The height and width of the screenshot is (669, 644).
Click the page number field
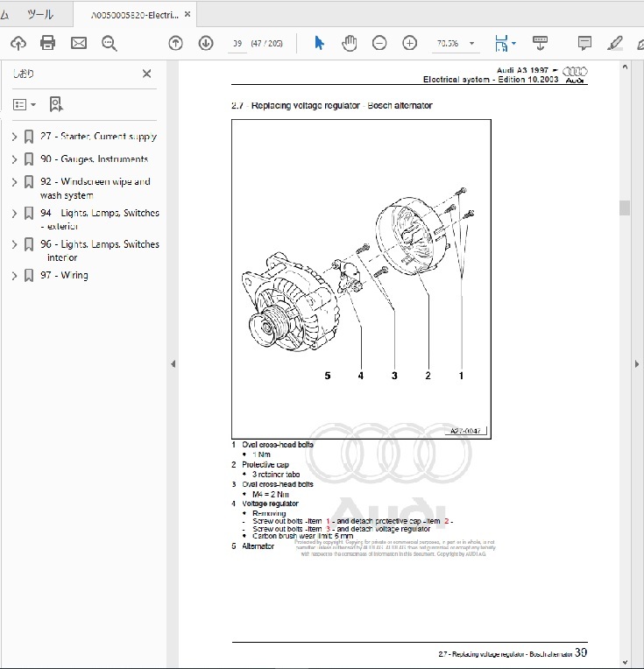click(x=237, y=44)
